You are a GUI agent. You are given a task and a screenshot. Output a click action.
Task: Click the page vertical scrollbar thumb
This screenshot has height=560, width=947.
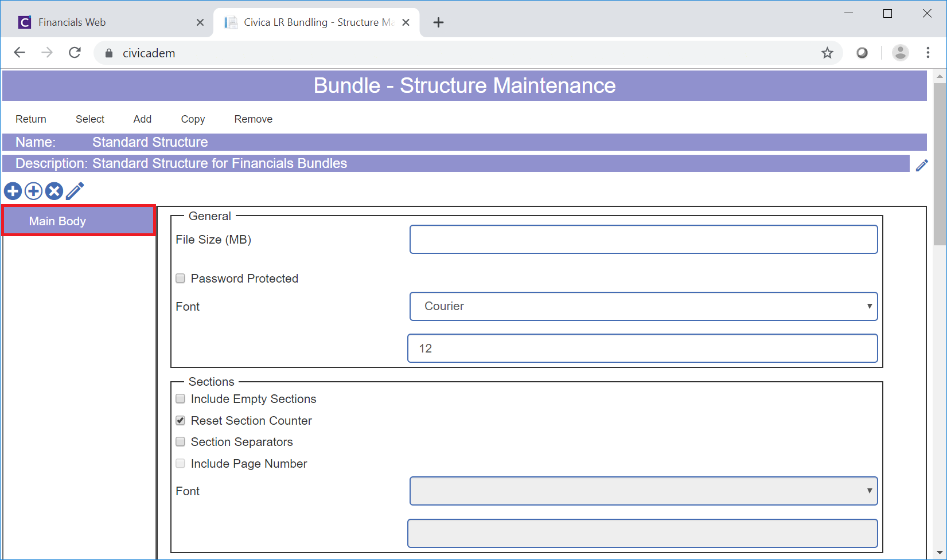940,164
